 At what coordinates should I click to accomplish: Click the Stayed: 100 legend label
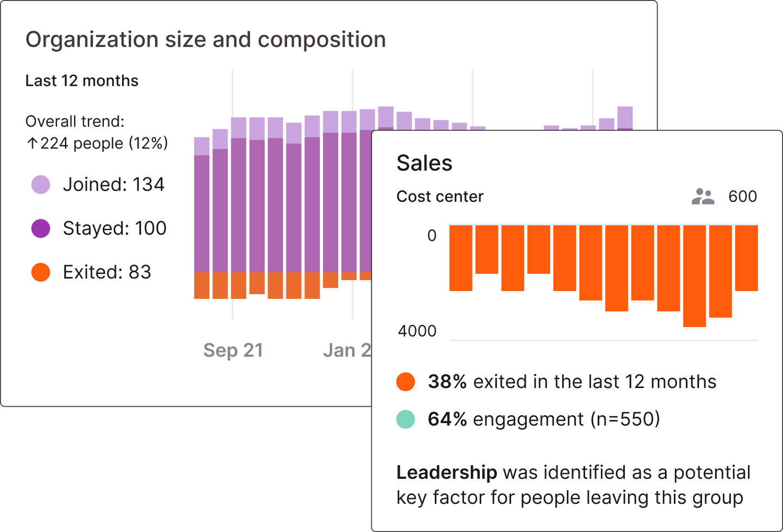[115, 229]
